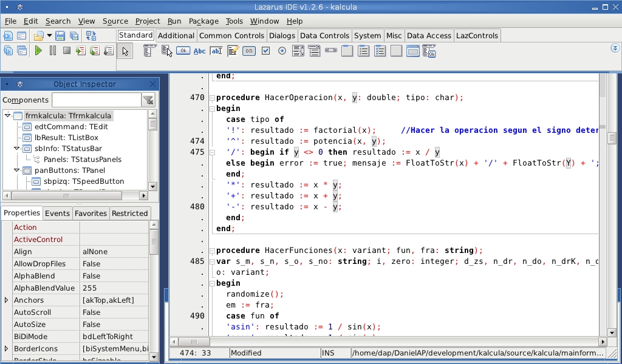
Task: Toggle between form and unit view icon
Action: (91, 36)
